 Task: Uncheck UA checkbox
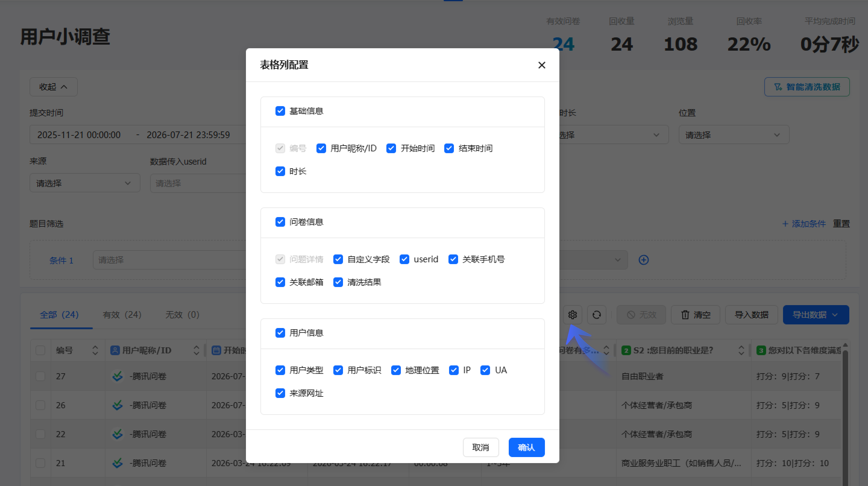tap(485, 370)
